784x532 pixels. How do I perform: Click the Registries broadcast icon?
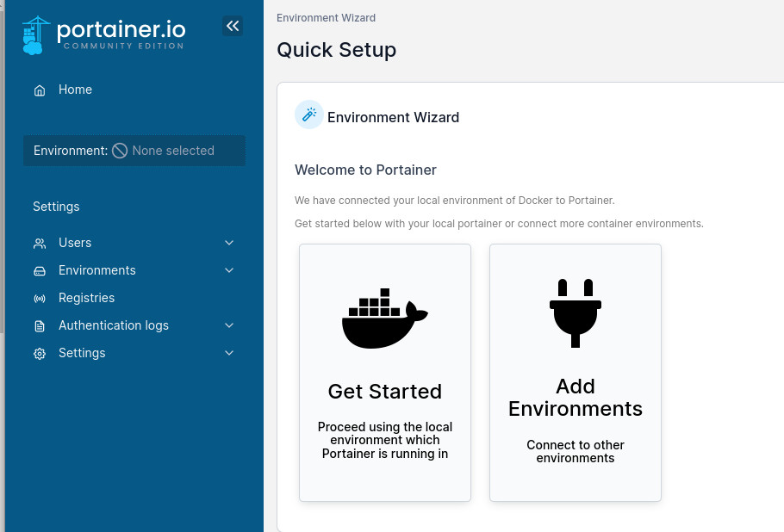pyautogui.click(x=40, y=299)
